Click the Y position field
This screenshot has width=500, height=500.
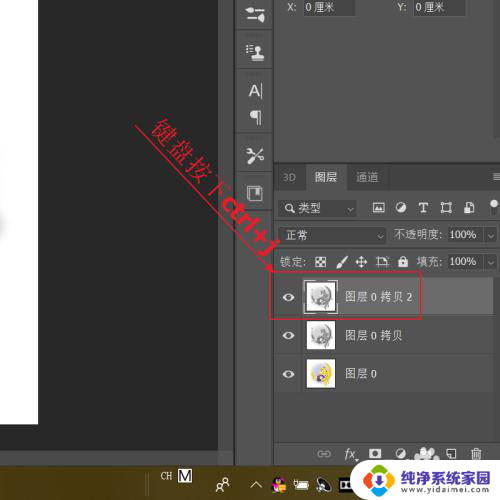[439, 7]
